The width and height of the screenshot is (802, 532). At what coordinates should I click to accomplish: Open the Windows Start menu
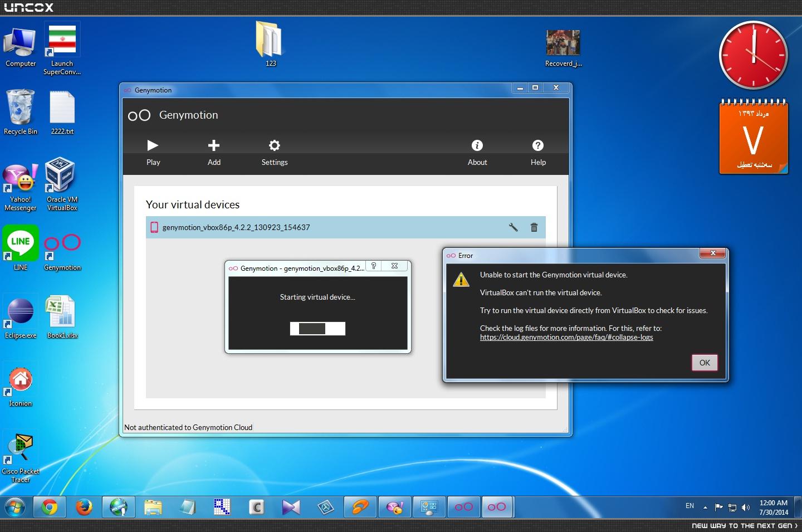[x=15, y=507]
